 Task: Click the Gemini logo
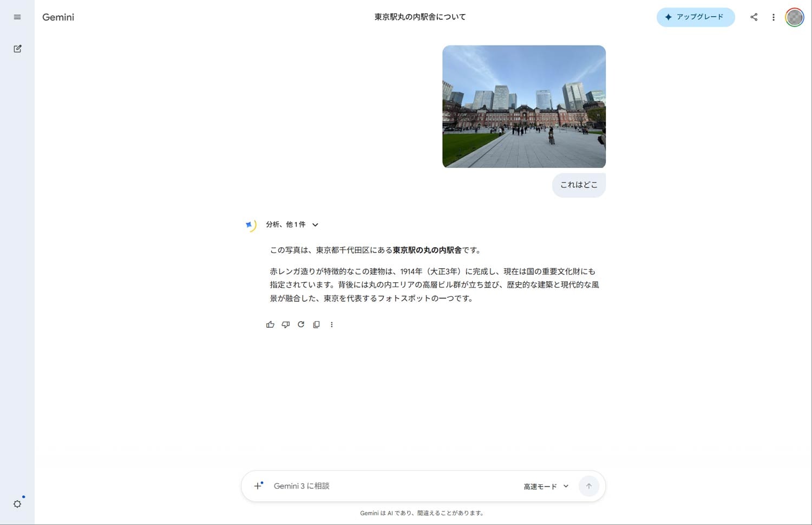(x=58, y=17)
